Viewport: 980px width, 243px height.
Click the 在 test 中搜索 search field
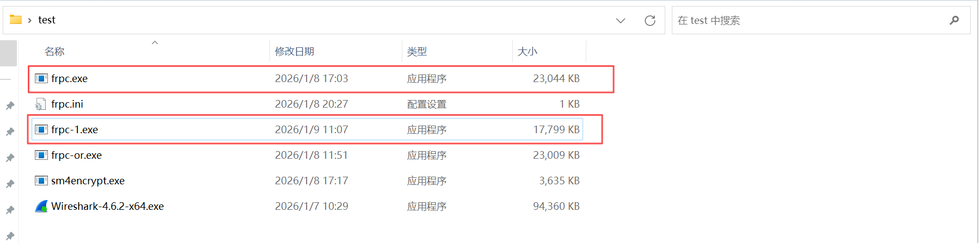point(806,21)
